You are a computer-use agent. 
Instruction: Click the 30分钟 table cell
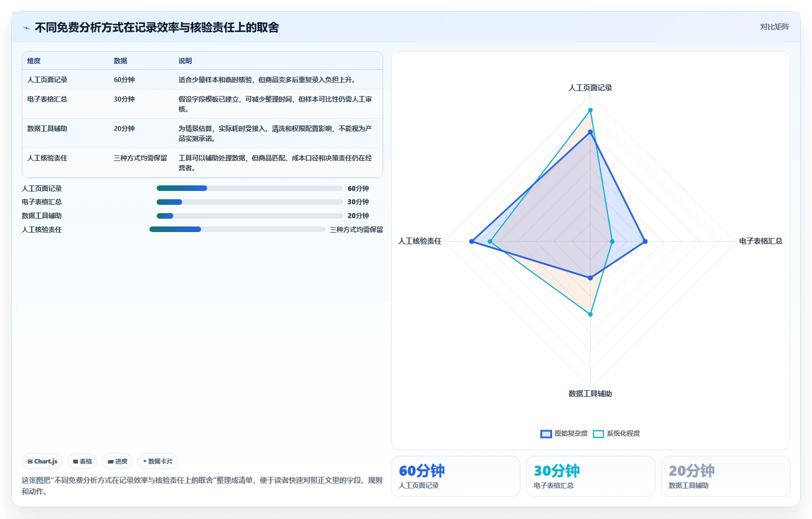[124, 99]
